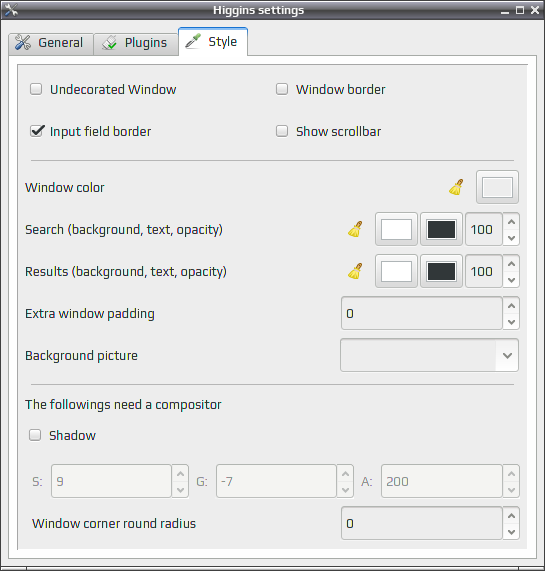Click the Higgins title bar app icon
Image resolution: width=545 pixels, height=571 pixels.
coord(11,10)
